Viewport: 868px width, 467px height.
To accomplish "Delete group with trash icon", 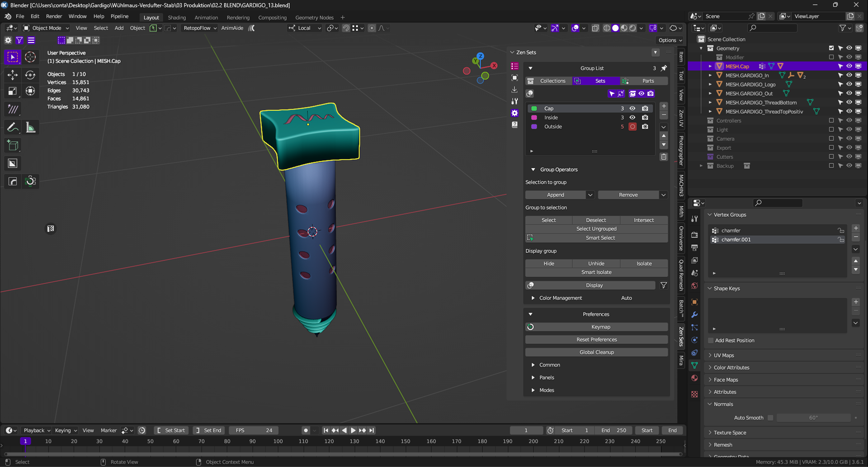I will 664,157.
